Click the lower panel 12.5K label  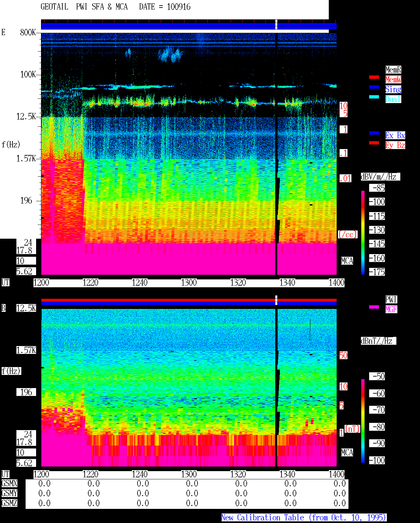pyautogui.click(x=26, y=308)
